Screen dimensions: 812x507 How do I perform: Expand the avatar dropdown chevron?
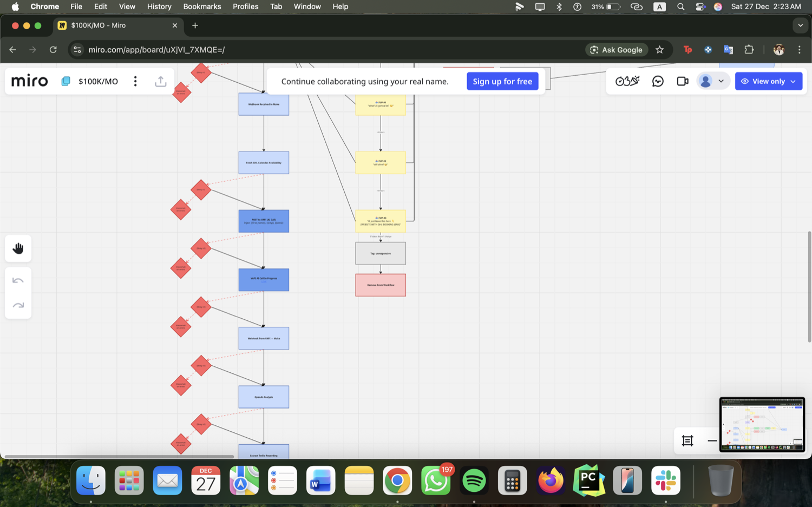[721, 81]
